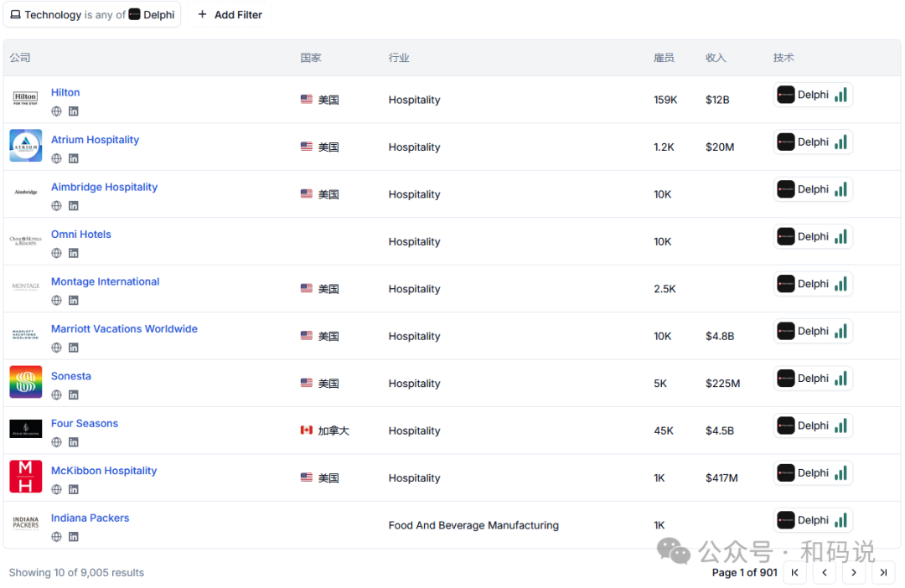Click the Delphi tag in Omni Hotels row
Viewport: 905px width, 588px height.
point(813,236)
